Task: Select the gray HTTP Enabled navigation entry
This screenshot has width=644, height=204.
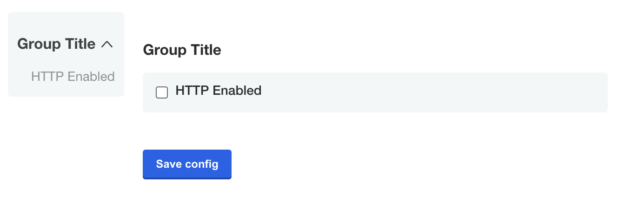Action: (x=73, y=76)
